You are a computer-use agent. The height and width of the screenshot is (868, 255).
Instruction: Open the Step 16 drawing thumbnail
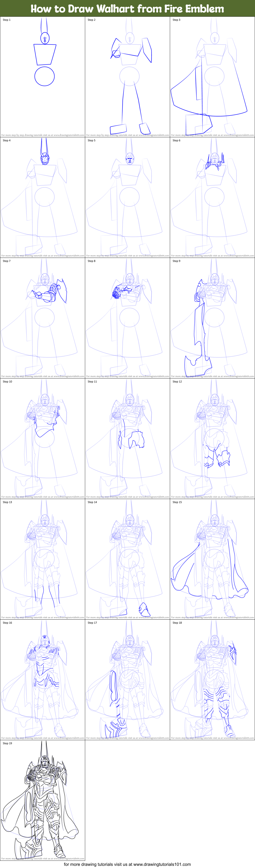click(42, 680)
